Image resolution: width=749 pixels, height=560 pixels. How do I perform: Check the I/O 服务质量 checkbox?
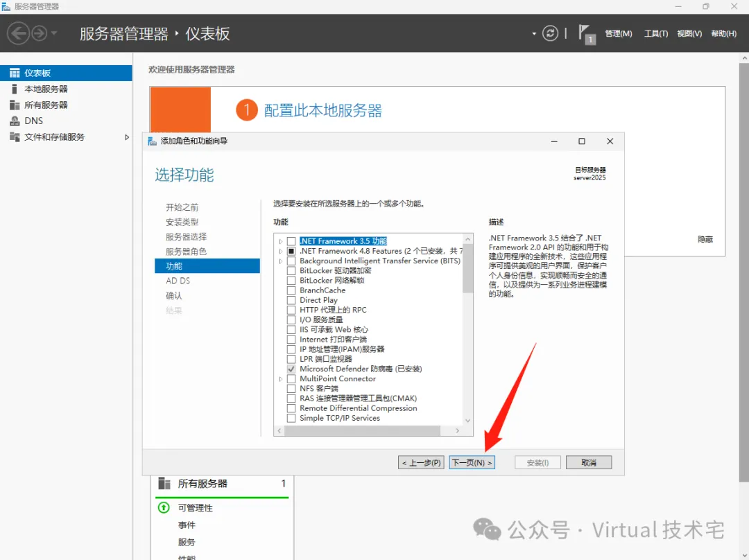tap(291, 320)
